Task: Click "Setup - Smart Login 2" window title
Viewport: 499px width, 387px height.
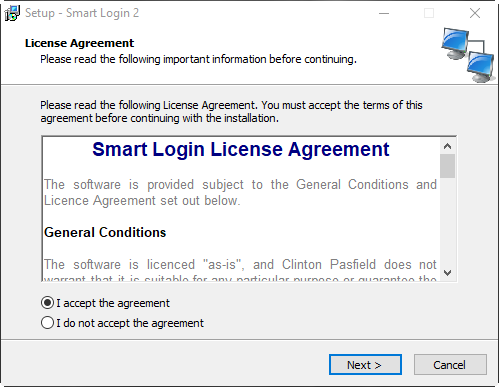Action: pos(82,13)
